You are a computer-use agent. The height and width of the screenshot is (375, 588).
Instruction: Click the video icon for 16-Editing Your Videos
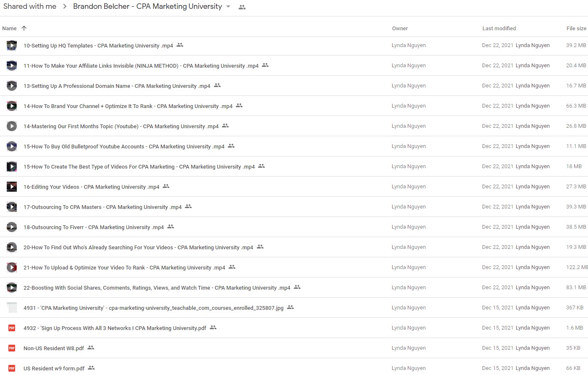coord(12,187)
